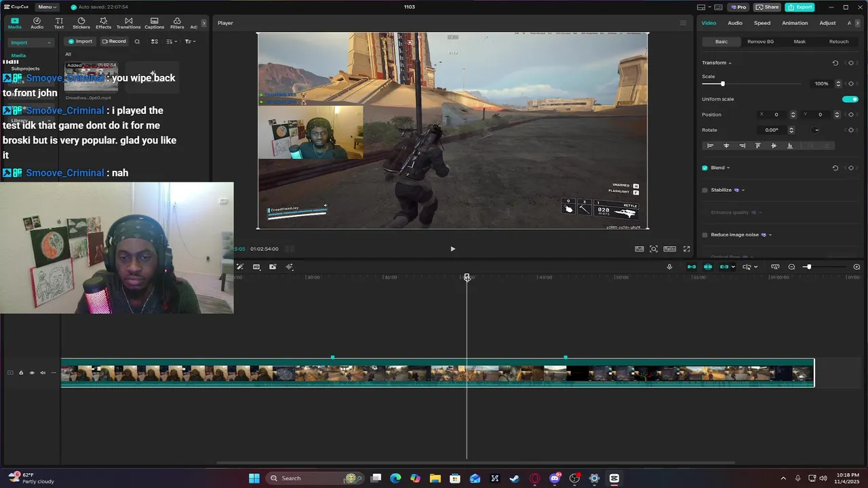The height and width of the screenshot is (488, 868).
Task: Search media with the magnifier icon
Action: tap(137, 41)
